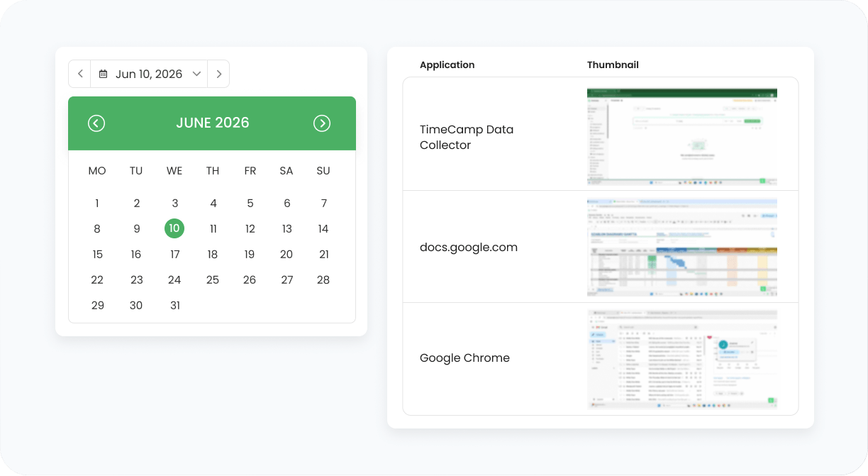Screen dimensions: 868x476
Task: Show next month with circled right arrow
Action: coord(322,123)
